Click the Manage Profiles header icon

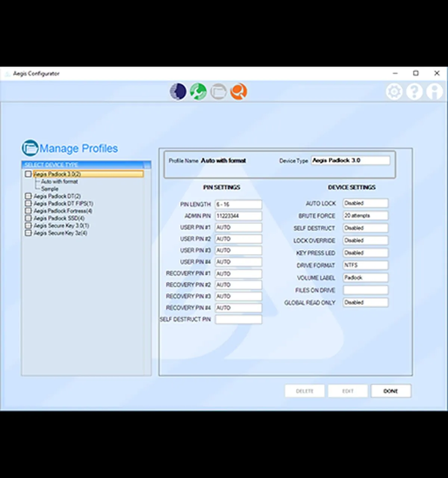click(x=30, y=148)
